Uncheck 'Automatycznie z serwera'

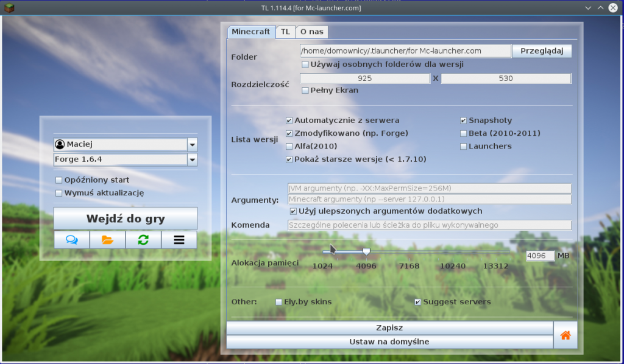(289, 121)
